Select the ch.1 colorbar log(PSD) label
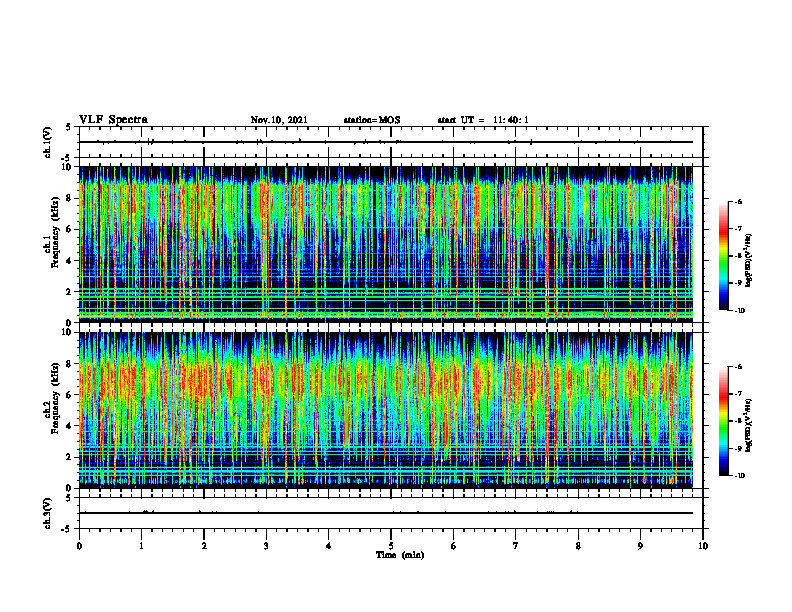 749,261
